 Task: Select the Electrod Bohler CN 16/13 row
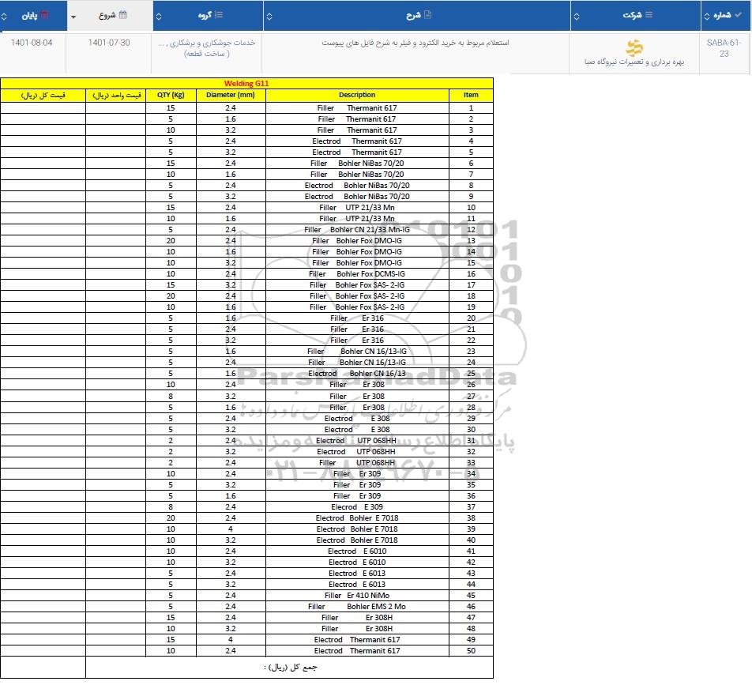(x=246, y=373)
